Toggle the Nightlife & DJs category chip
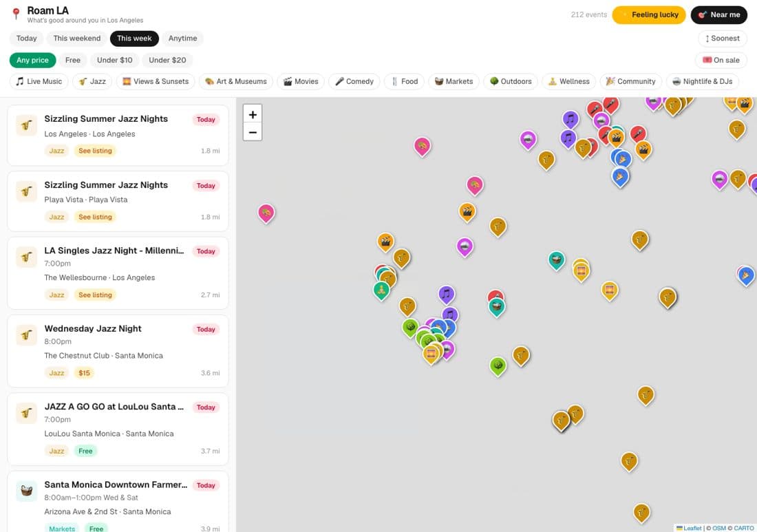Image resolution: width=757 pixels, height=532 pixels. [703, 81]
